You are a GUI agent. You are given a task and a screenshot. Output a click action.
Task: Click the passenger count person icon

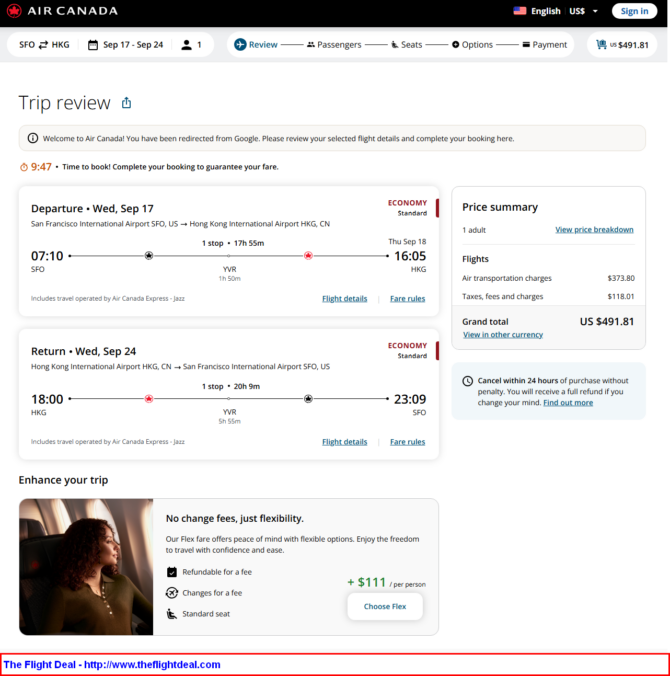[x=186, y=45]
